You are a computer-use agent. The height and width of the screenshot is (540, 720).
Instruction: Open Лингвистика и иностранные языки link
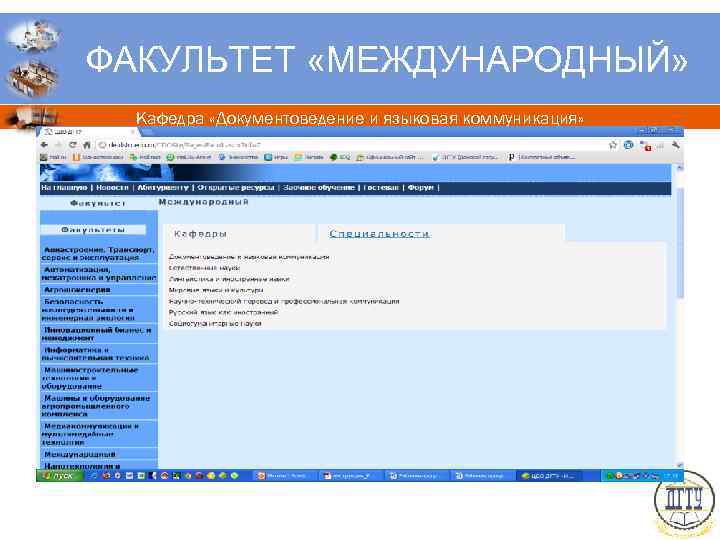pos(229,279)
